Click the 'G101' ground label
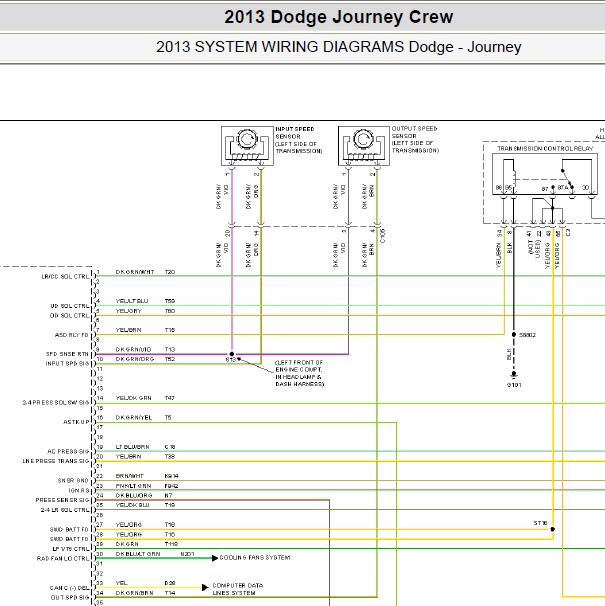The width and height of the screenshot is (605, 606). pos(514,385)
